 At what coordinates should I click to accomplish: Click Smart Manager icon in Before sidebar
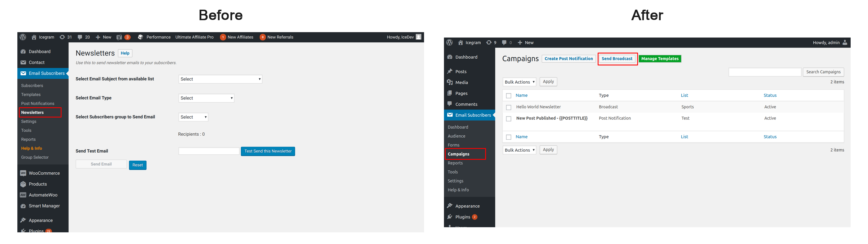pos(23,206)
